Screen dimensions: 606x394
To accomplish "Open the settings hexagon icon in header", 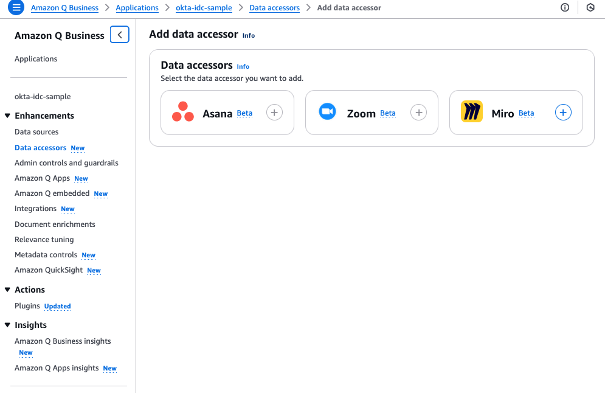I will pyautogui.click(x=590, y=7).
